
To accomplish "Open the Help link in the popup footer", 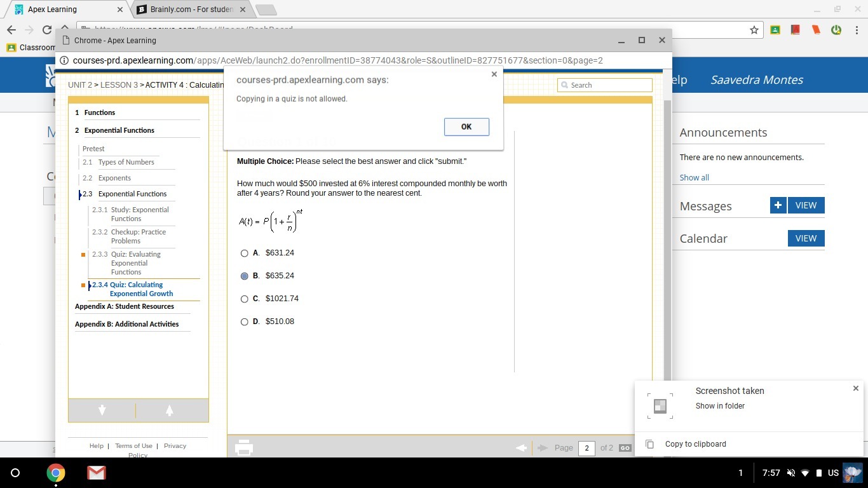I will 97,446.
